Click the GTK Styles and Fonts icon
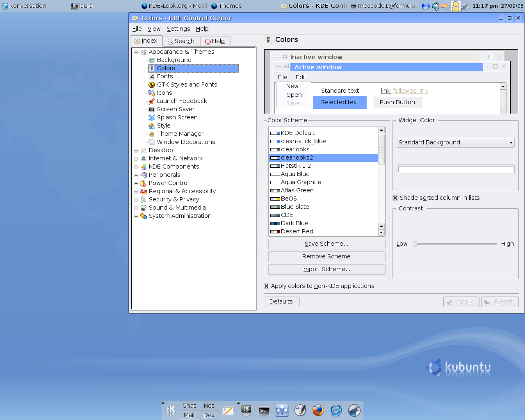Image resolution: width=525 pixels, height=420 pixels. [152, 84]
